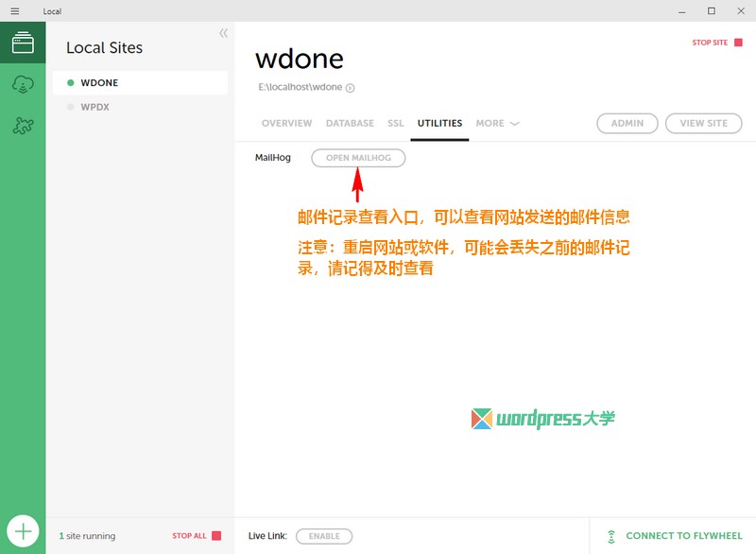
Task: Open the Add-ons puzzle icon
Action: [x=23, y=126]
